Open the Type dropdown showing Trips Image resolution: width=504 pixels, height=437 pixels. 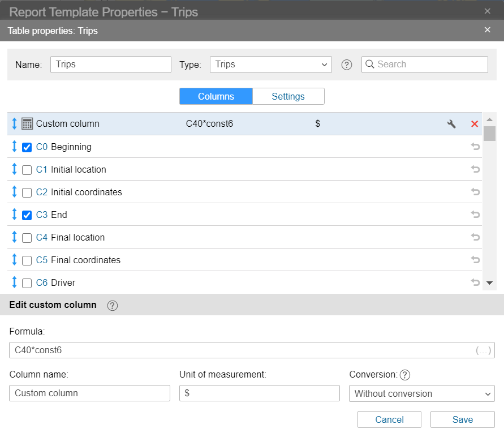tap(270, 65)
